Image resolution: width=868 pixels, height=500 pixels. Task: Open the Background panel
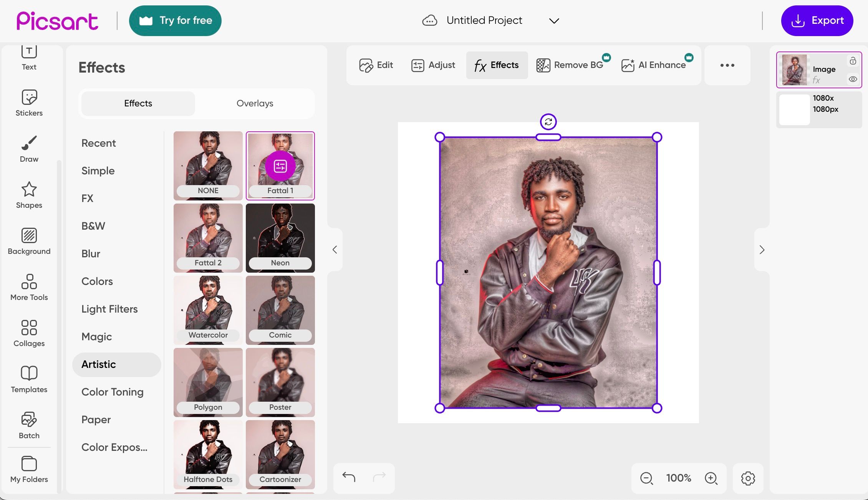coord(29,241)
